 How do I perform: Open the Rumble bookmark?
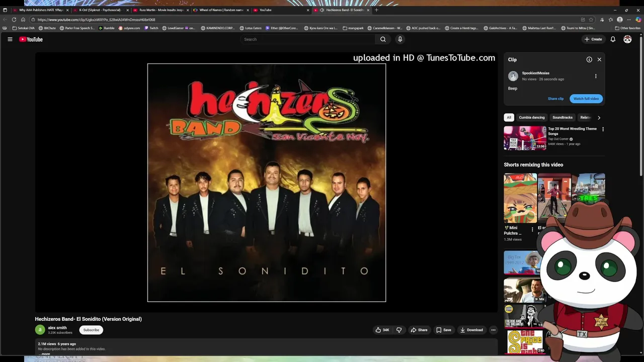pyautogui.click(x=107, y=28)
